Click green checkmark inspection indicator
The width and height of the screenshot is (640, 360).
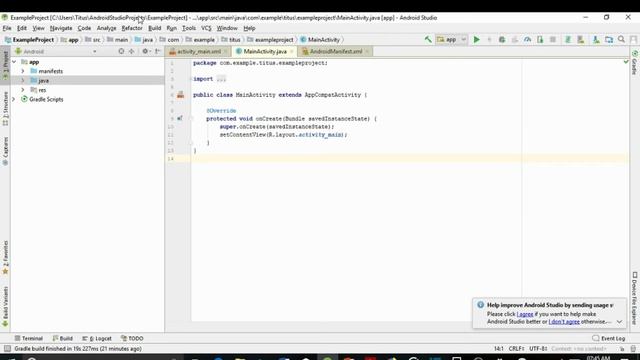coord(626,62)
